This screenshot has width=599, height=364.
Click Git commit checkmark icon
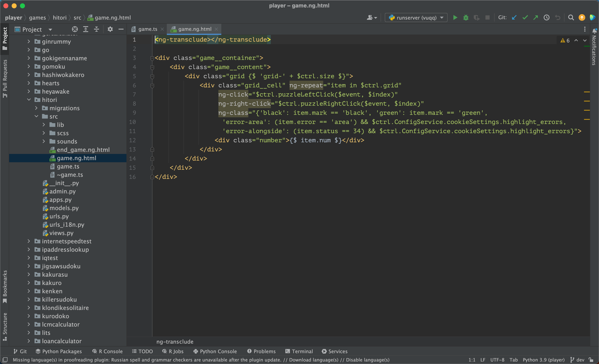525,17
